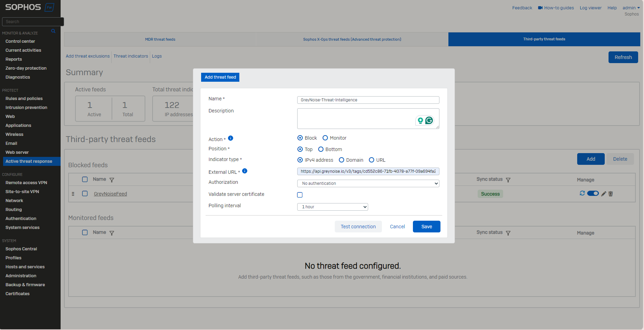Select the Block action radio button
The image size is (644, 330).
click(300, 138)
